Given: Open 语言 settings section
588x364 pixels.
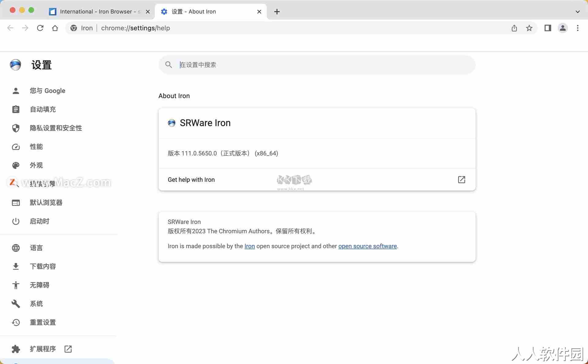Looking at the screenshot, I should coord(36,248).
